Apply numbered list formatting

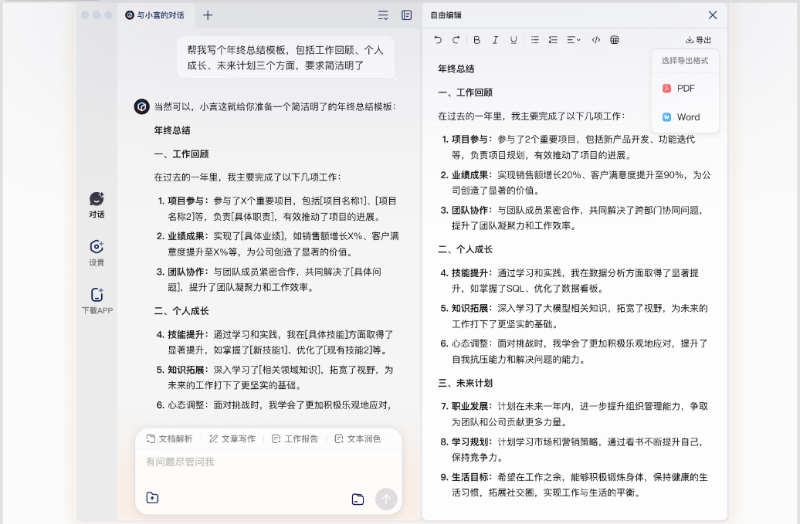click(554, 40)
